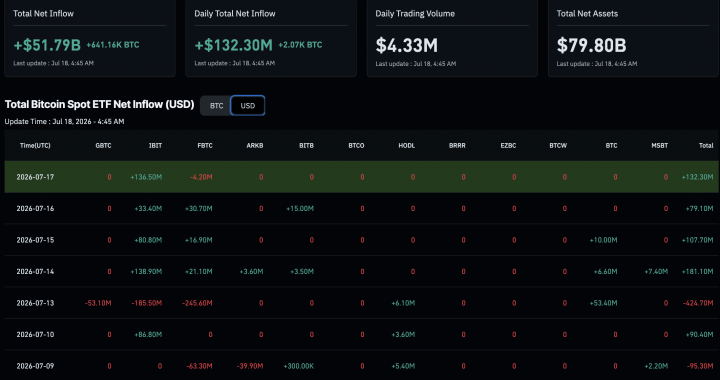Click the HODL column header
This screenshot has width=720, height=380.
coord(407,145)
